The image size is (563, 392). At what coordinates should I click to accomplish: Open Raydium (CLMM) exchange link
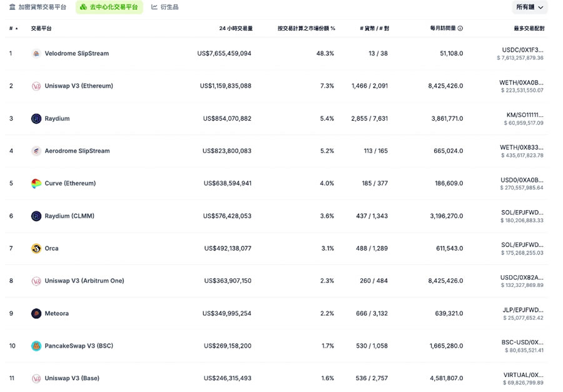[x=69, y=216]
